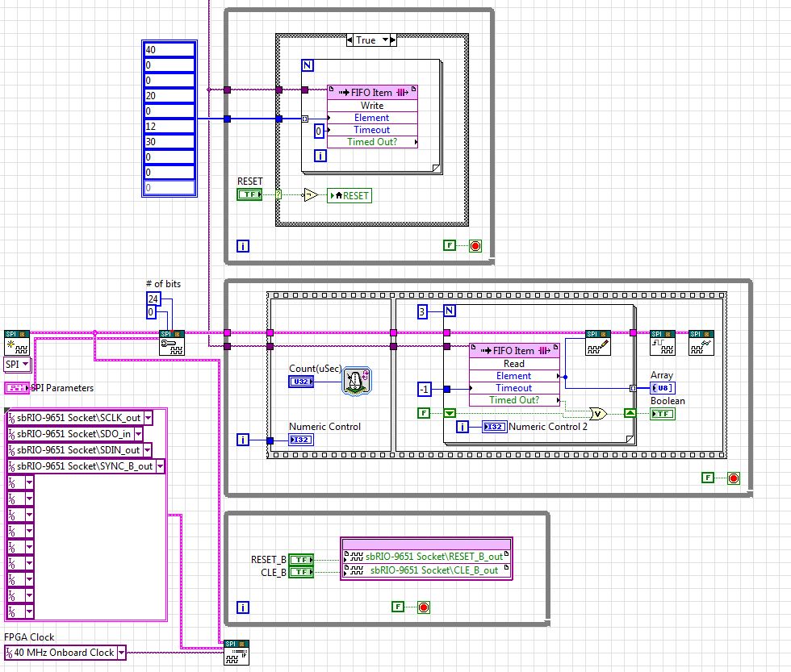The height and width of the screenshot is (672, 791).
Task: Select the SPI Configure key icon
Action: (x=172, y=343)
